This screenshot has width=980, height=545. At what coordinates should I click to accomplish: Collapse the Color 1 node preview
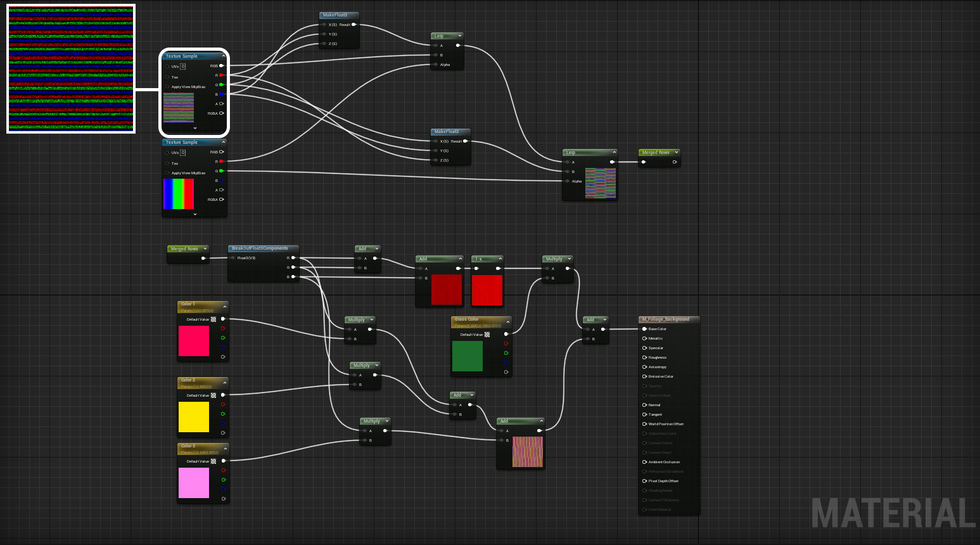click(x=224, y=307)
